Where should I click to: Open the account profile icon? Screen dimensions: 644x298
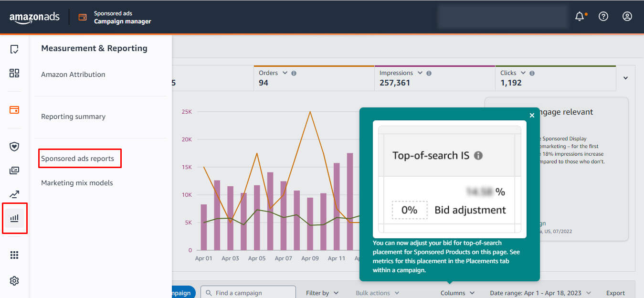click(x=627, y=16)
